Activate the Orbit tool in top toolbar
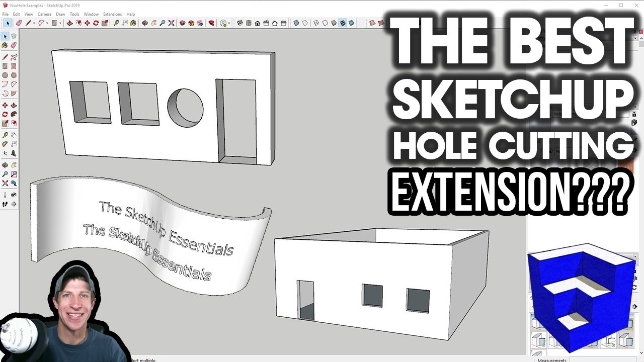Screen dimensions: 644x362 click(145, 23)
